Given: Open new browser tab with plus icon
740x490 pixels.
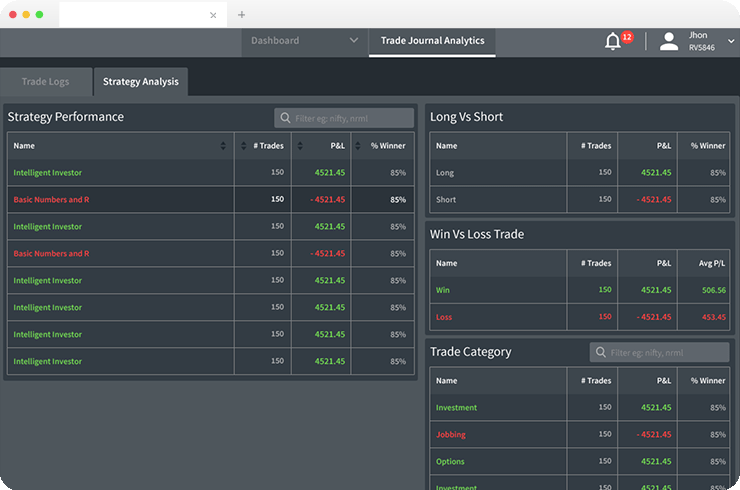Looking at the screenshot, I should point(241,15).
